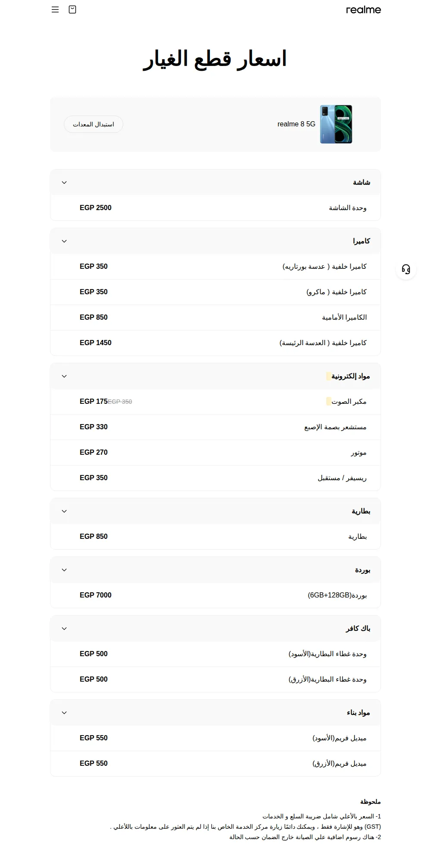Collapse the كاميرا section chevron
The image size is (431, 868).
(x=64, y=241)
